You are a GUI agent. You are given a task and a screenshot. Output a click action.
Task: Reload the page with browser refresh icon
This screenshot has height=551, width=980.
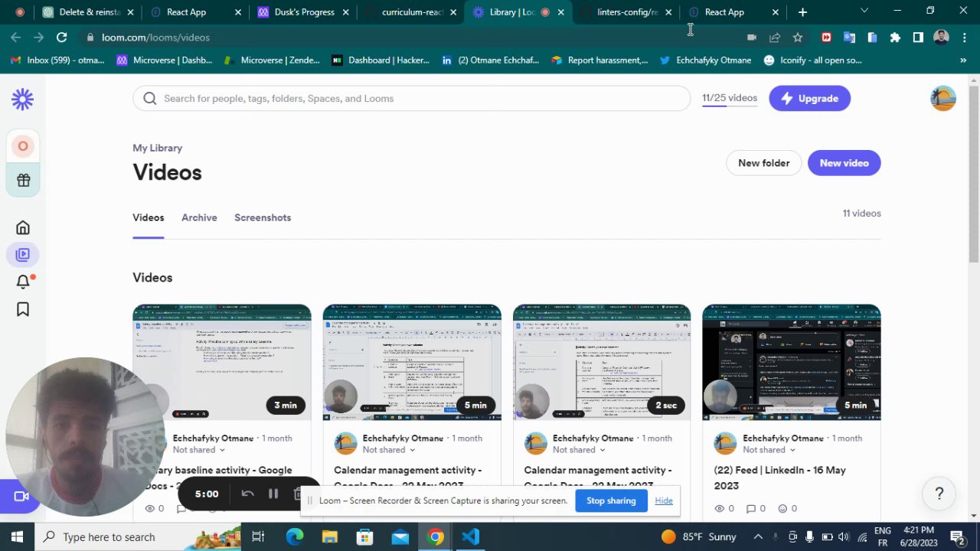pyautogui.click(x=61, y=37)
